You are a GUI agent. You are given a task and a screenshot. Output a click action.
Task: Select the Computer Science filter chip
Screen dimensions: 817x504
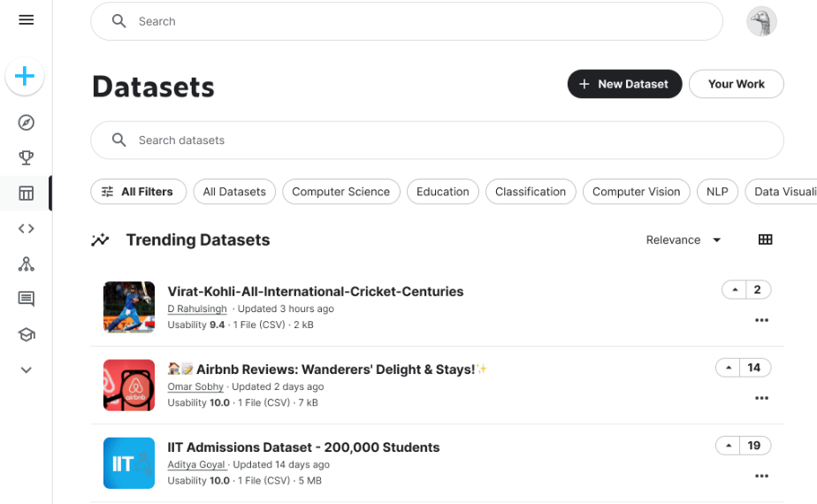pyautogui.click(x=340, y=192)
